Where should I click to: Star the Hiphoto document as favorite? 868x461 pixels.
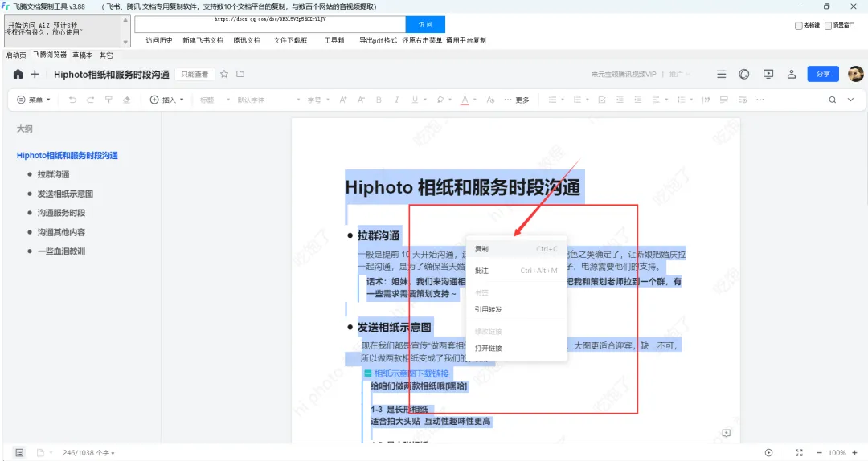(224, 74)
